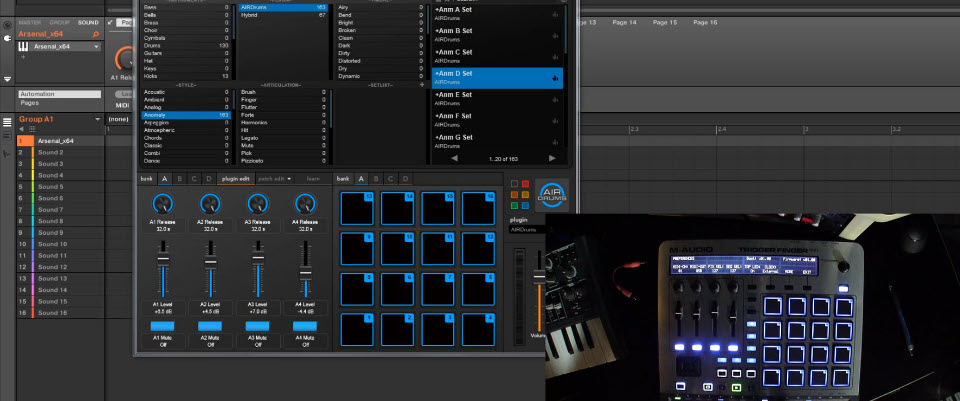The width and height of the screenshot is (960, 401).
Task: Adjust the A1 Level fader
Action: tap(162, 258)
